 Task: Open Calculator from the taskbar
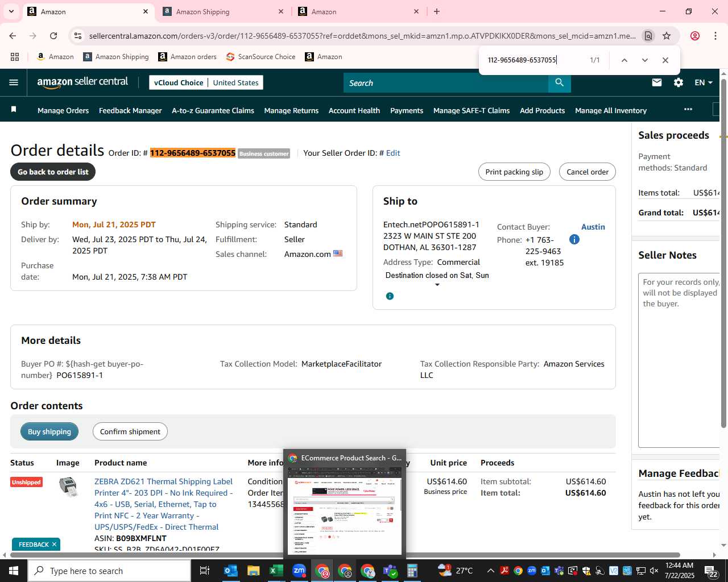pyautogui.click(x=412, y=571)
